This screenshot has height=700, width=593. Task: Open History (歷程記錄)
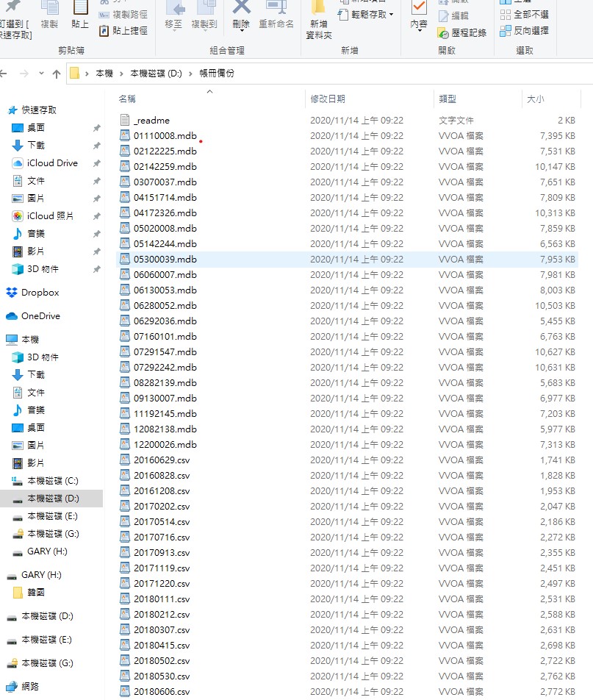click(462, 33)
